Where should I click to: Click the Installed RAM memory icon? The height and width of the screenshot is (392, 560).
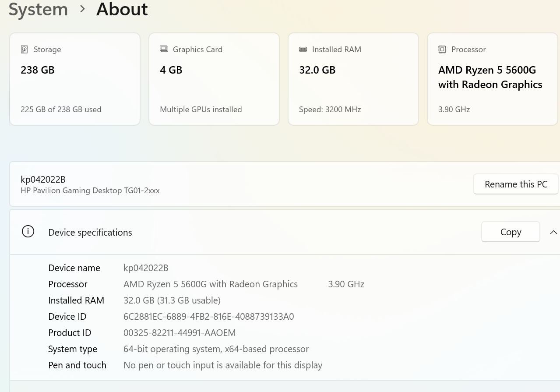[x=303, y=49]
